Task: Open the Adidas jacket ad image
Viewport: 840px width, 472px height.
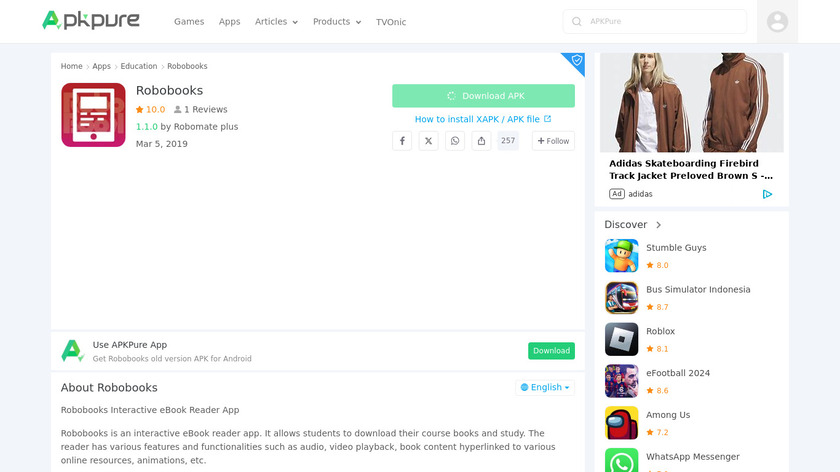Action: click(692, 102)
